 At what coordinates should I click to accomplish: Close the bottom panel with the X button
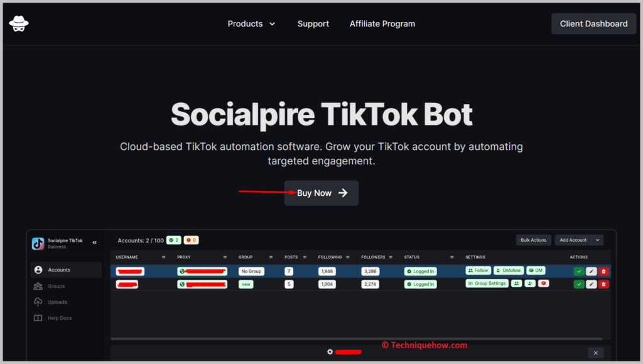pyautogui.click(x=595, y=353)
